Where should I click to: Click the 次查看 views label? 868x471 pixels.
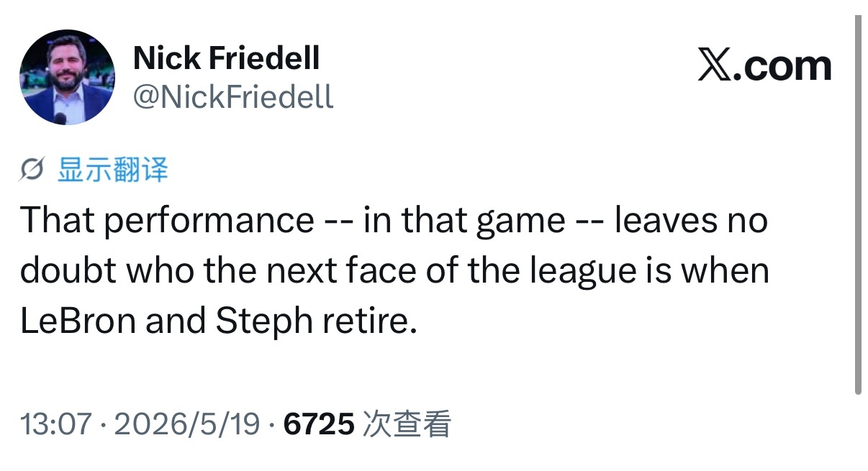pos(407,424)
